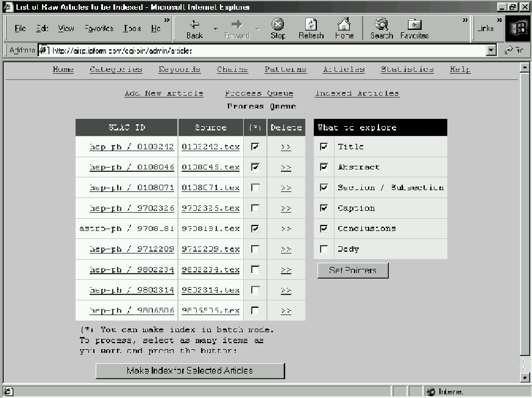Uncheck the box for astro-ph / 9708181
This screenshot has height=398, width=532.
tap(255, 229)
